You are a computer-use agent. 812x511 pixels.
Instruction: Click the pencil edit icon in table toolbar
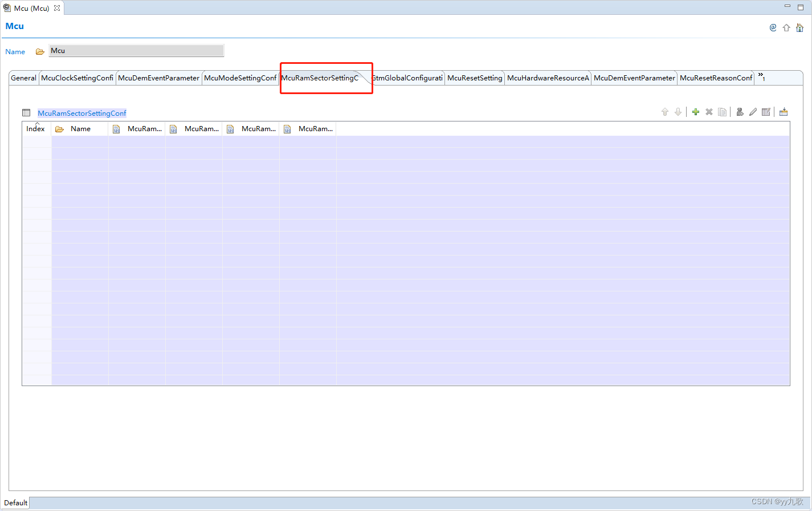753,112
